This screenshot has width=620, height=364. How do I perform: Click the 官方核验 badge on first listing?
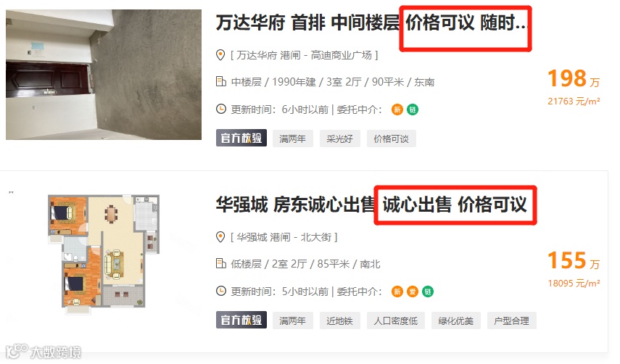coord(241,138)
